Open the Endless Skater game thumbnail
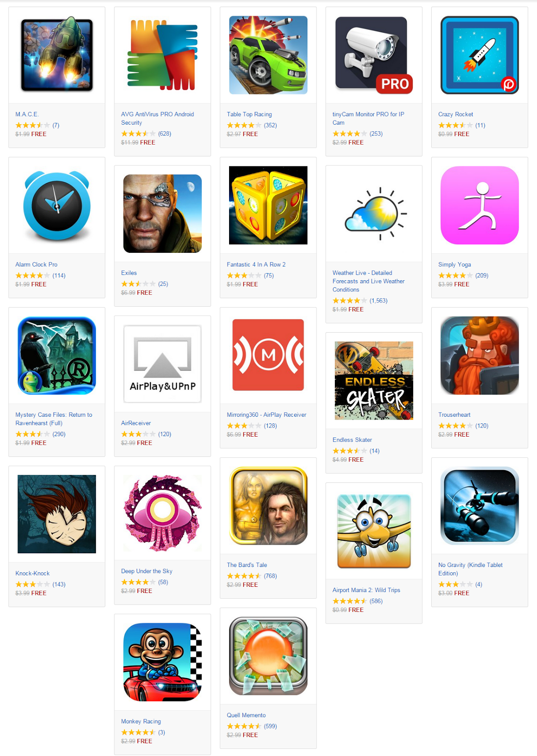537x756 pixels. pyautogui.click(x=374, y=380)
